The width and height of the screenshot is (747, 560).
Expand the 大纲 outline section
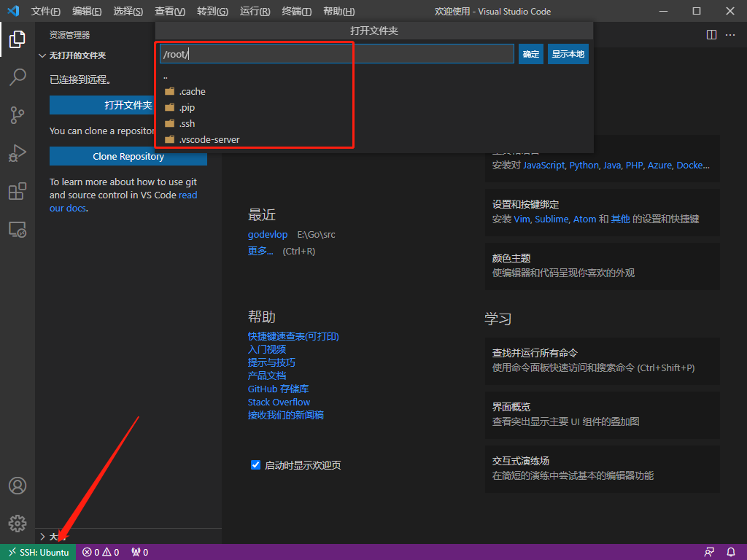pos(53,537)
